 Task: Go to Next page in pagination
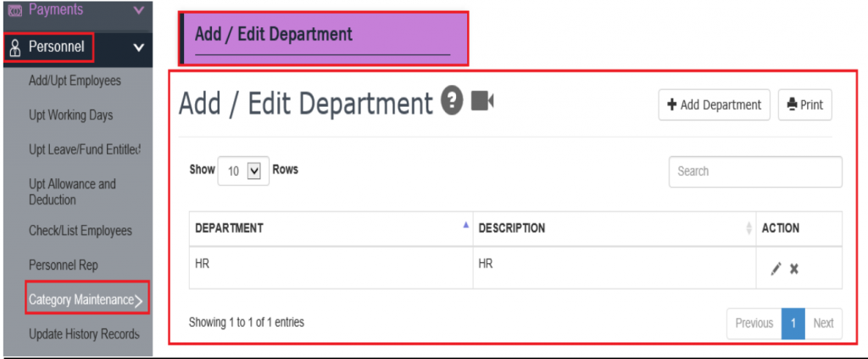[823, 323]
